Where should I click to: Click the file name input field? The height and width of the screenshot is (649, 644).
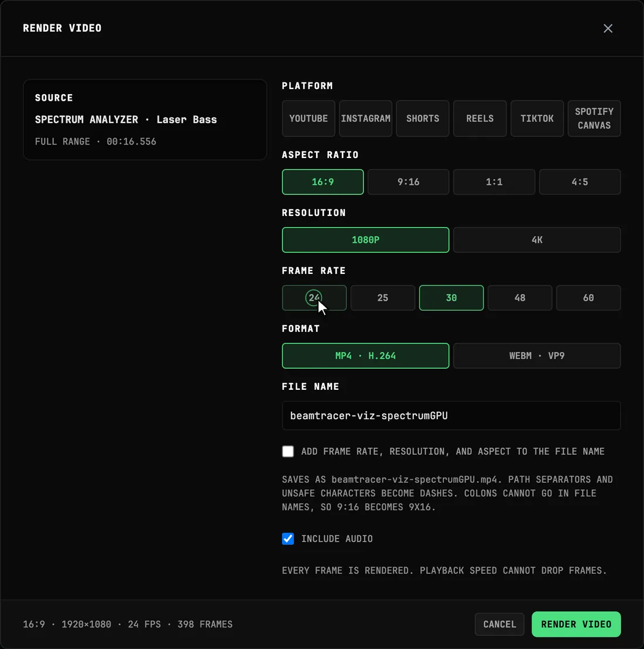451,416
